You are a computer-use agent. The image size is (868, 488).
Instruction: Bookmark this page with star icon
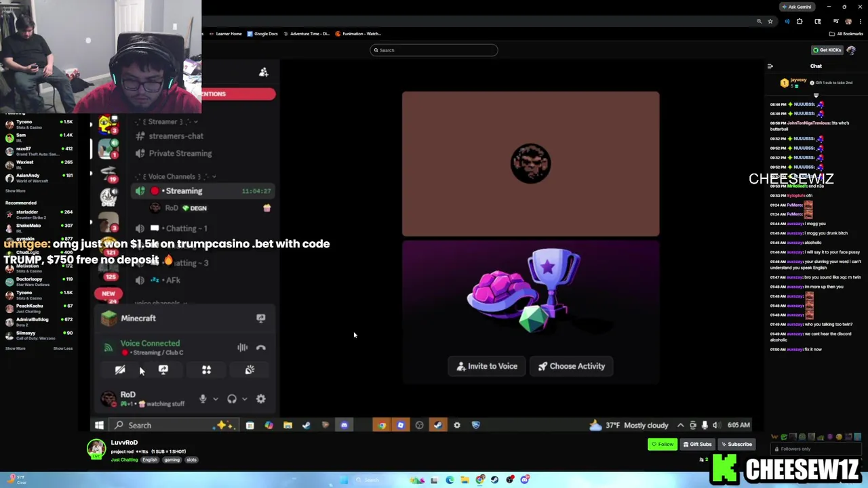[x=770, y=22]
